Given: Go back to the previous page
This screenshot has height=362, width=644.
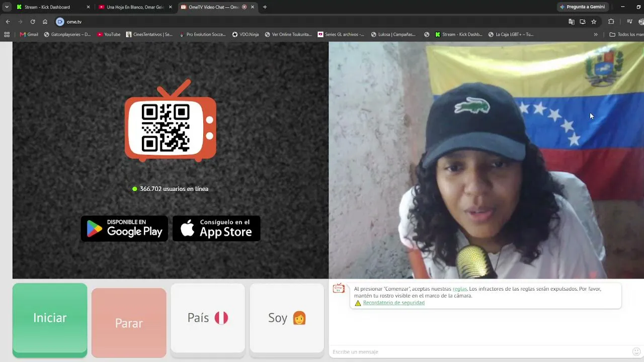Looking at the screenshot, I should coord(8,22).
